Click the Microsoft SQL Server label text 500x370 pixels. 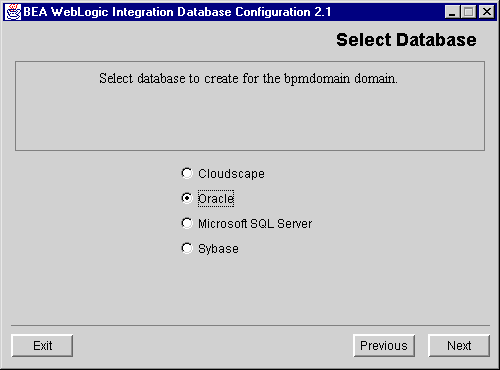(255, 224)
